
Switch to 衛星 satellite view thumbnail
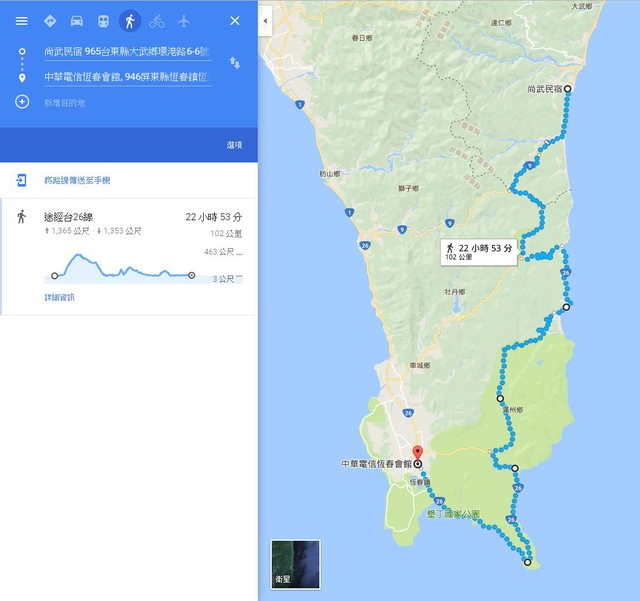coord(296,565)
